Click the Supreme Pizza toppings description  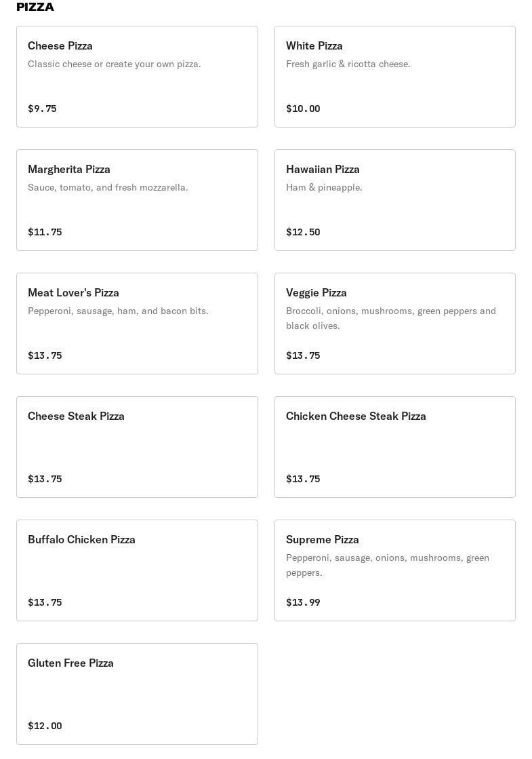(x=387, y=565)
